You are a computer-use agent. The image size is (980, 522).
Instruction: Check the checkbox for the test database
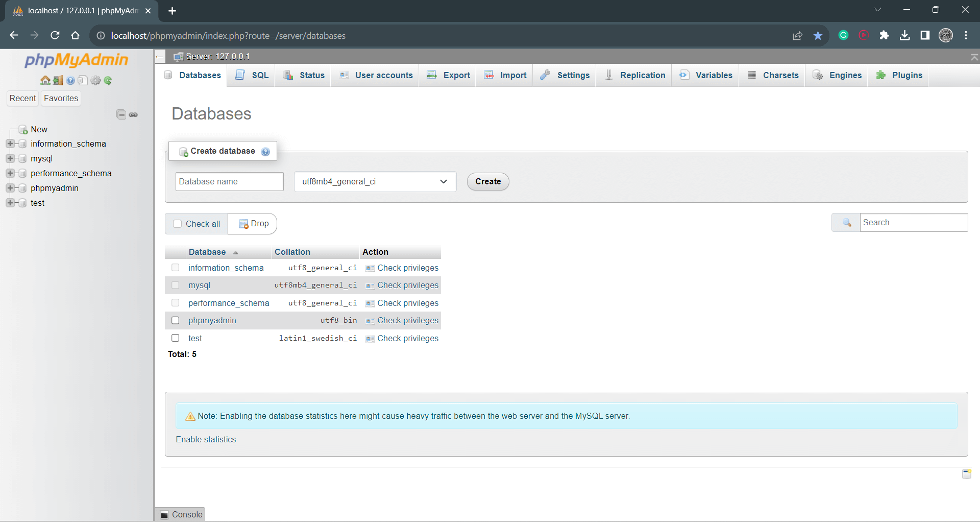(x=176, y=338)
